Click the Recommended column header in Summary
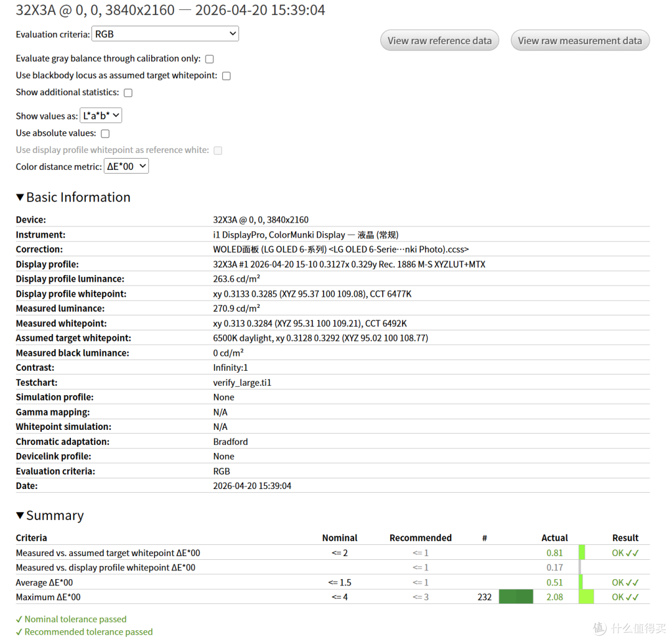 click(x=421, y=538)
